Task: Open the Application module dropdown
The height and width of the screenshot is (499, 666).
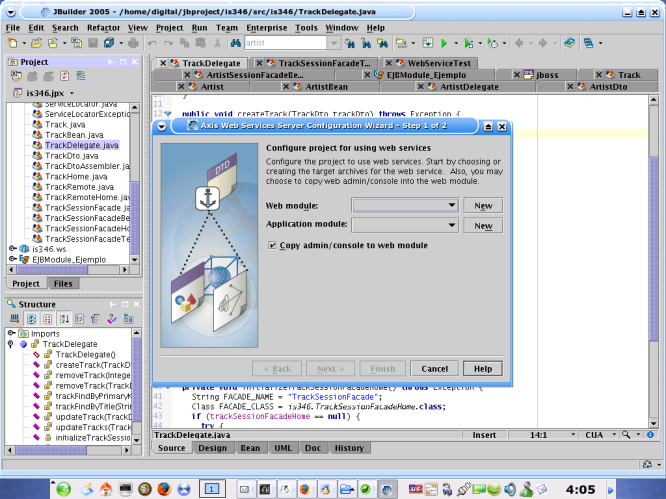Action: pos(453,226)
